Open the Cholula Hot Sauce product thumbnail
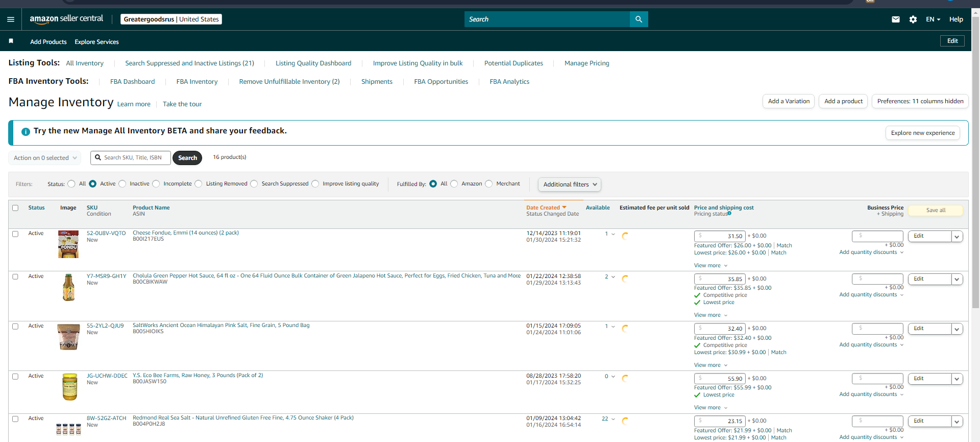Viewport: 980px width, 442px height. (x=68, y=287)
